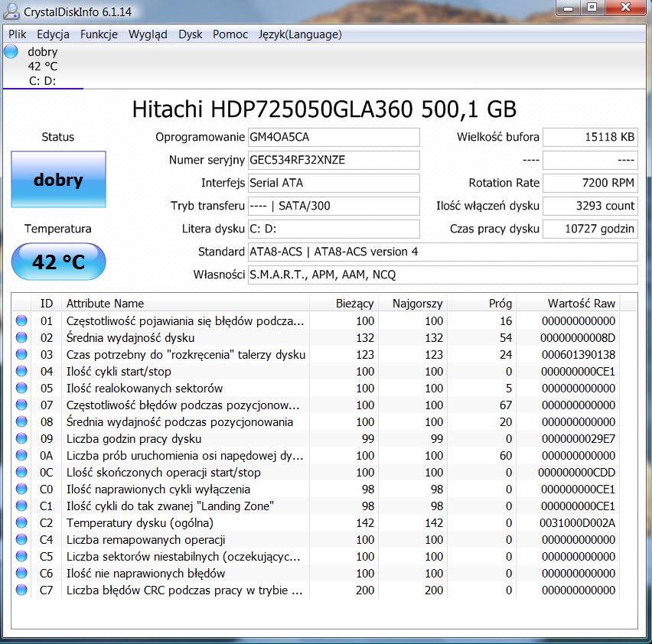Click the power-on hours field 10727 godzin
The width and height of the screenshot is (652, 644).
590,229
